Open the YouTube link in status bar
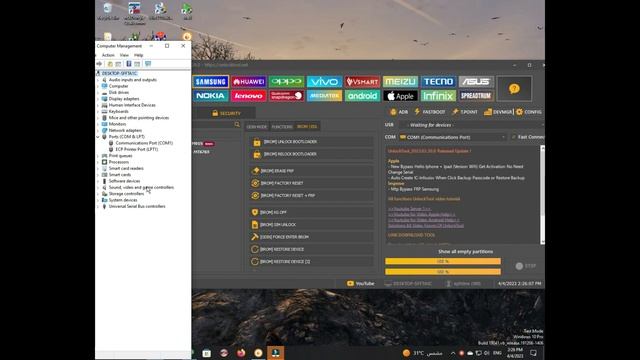 [360, 283]
